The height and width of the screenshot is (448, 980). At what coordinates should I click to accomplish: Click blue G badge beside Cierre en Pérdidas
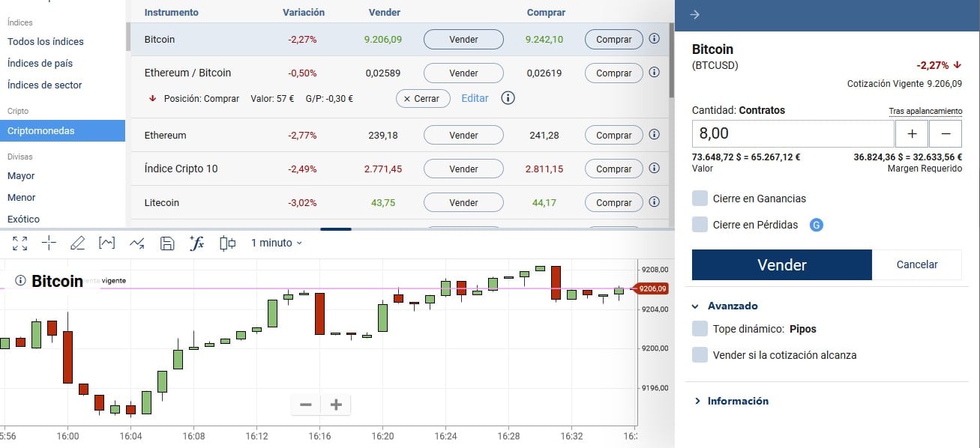[x=817, y=225]
